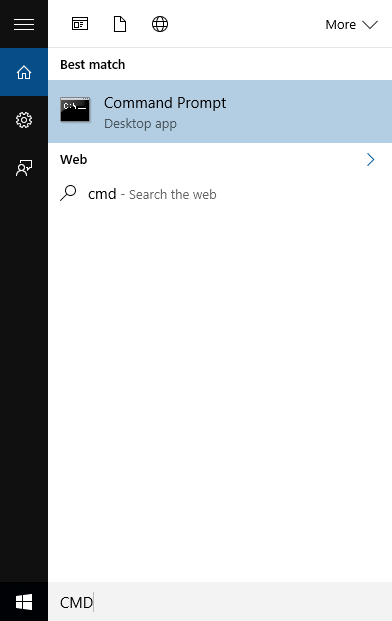Open the More filters dropdown
This screenshot has height=621, width=392.
coord(351,25)
